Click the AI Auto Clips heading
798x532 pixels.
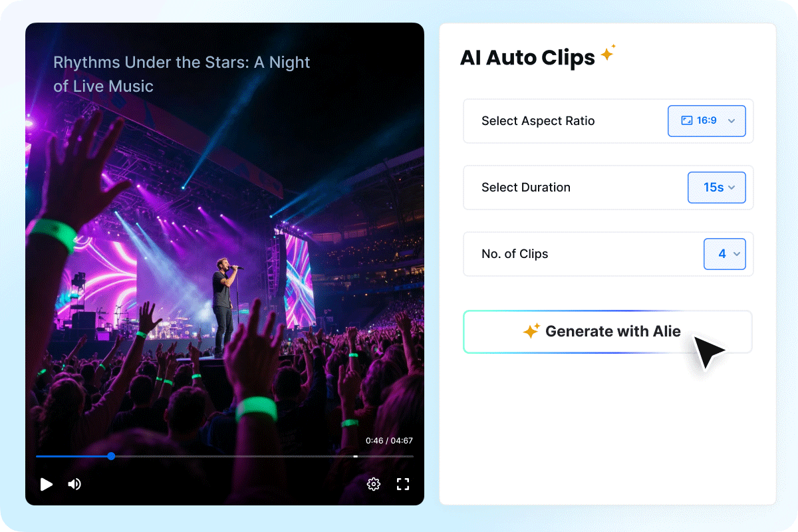point(527,58)
